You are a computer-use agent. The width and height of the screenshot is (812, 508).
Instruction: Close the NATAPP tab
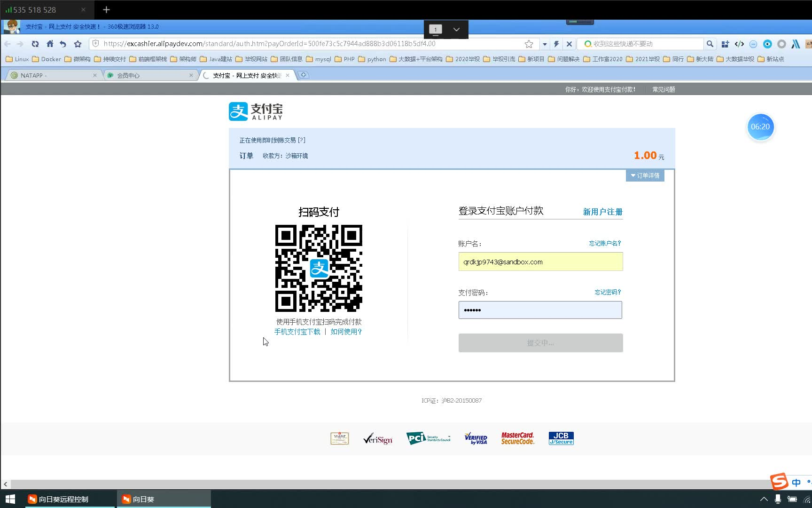click(95, 75)
